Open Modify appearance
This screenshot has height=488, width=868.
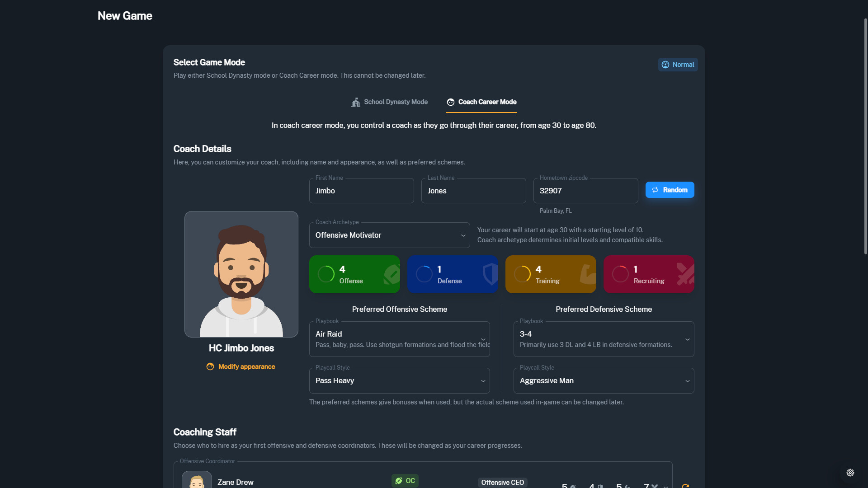click(x=241, y=366)
